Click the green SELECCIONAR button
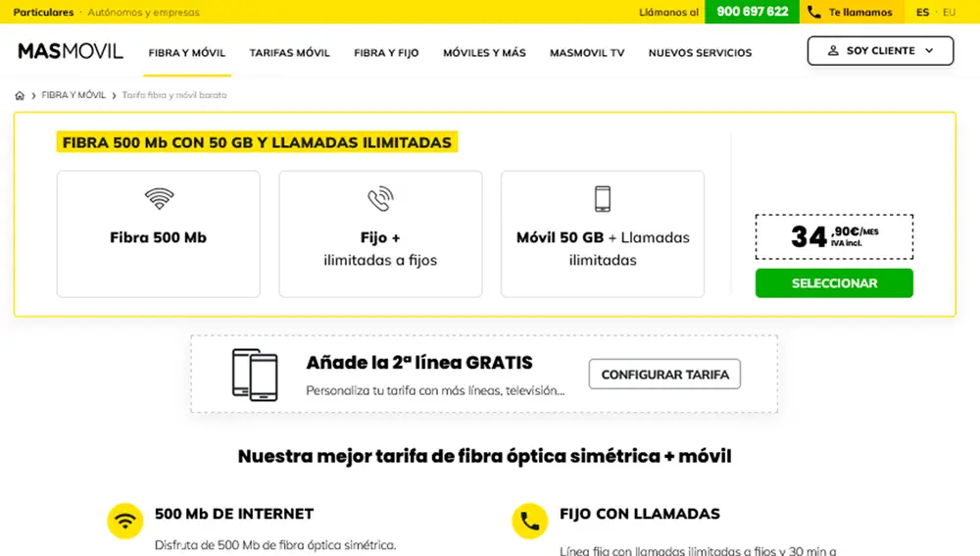980x556 pixels. click(834, 283)
